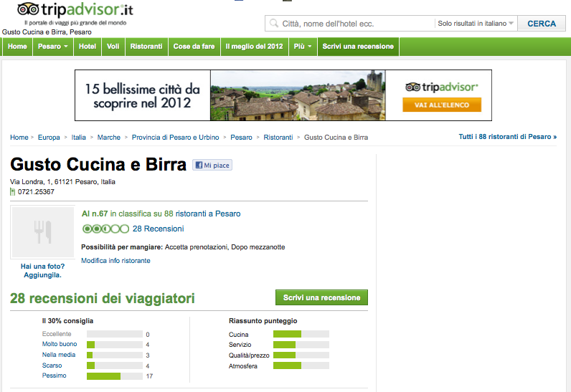571x392 pixels.
Task: Open the Pesaro dropdown in nav bar
Action: [53, 47]
